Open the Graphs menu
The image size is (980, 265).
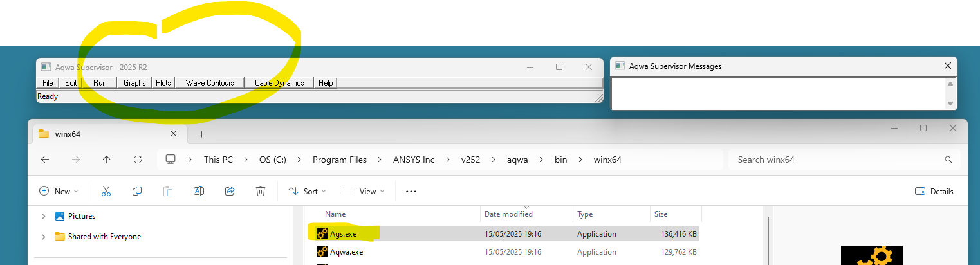coord(134,83)
